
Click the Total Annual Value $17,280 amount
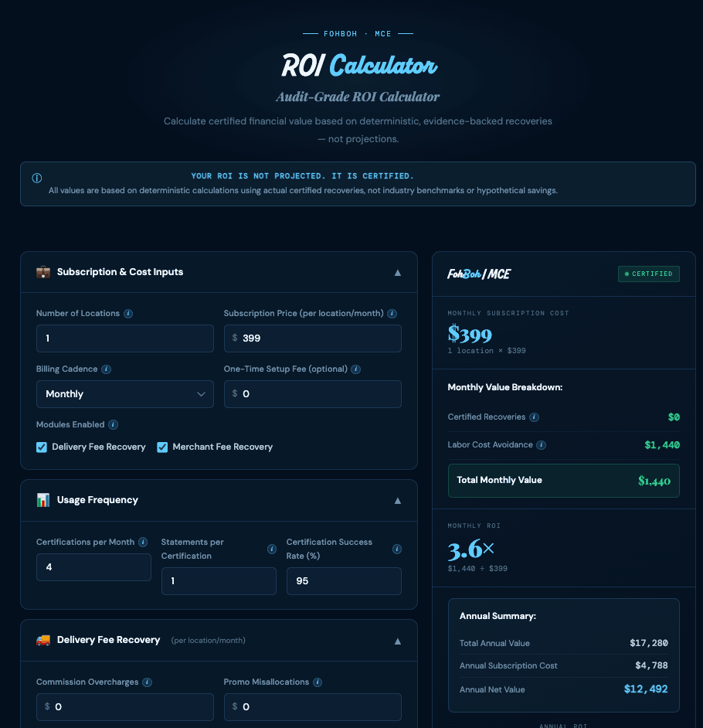point(649,644)
